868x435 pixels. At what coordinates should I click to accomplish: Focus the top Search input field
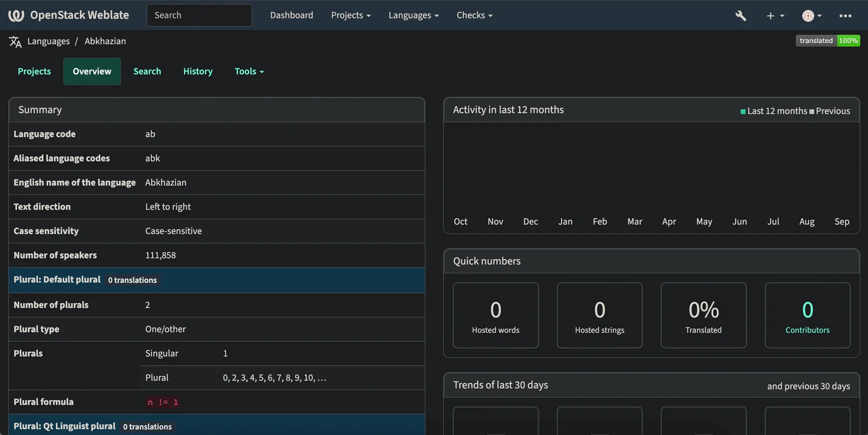click(x=199, y=15)
